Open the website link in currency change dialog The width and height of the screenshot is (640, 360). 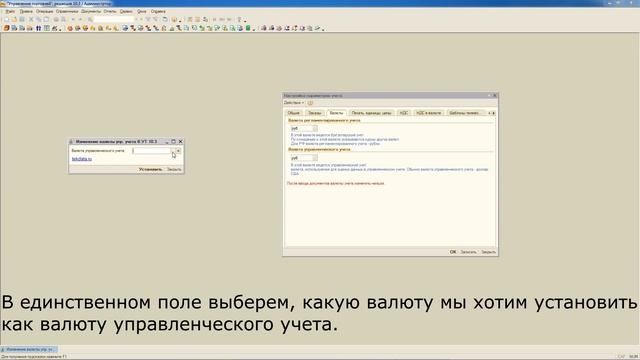82,159
